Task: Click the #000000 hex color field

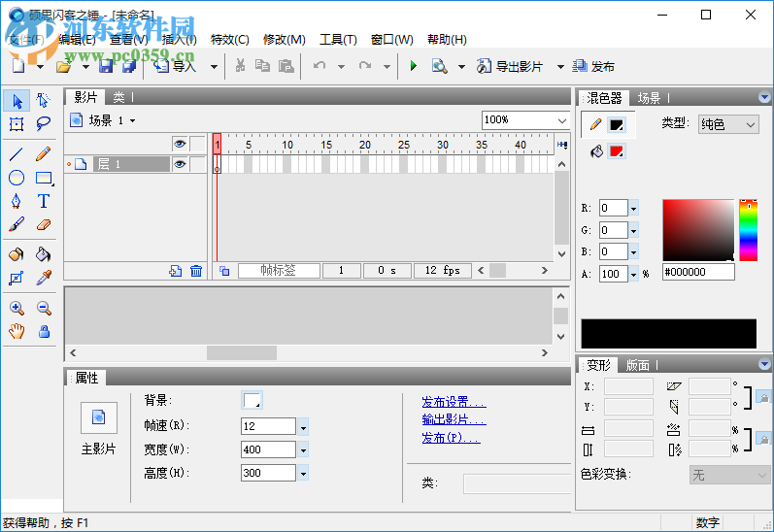Action: coord(698,272)
